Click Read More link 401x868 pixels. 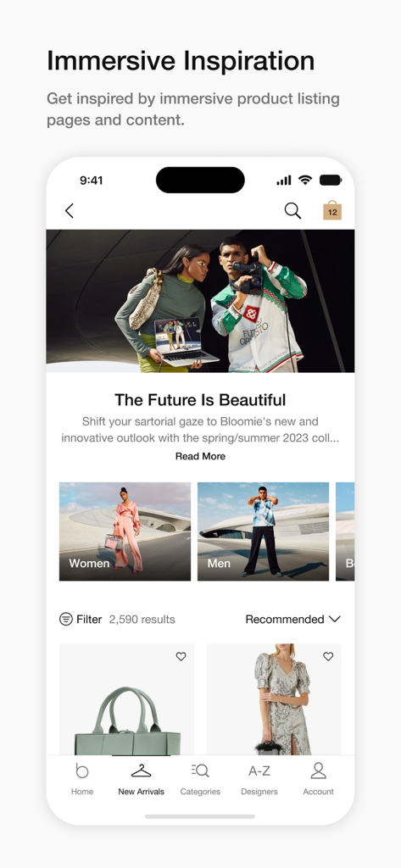coord(200,456)
